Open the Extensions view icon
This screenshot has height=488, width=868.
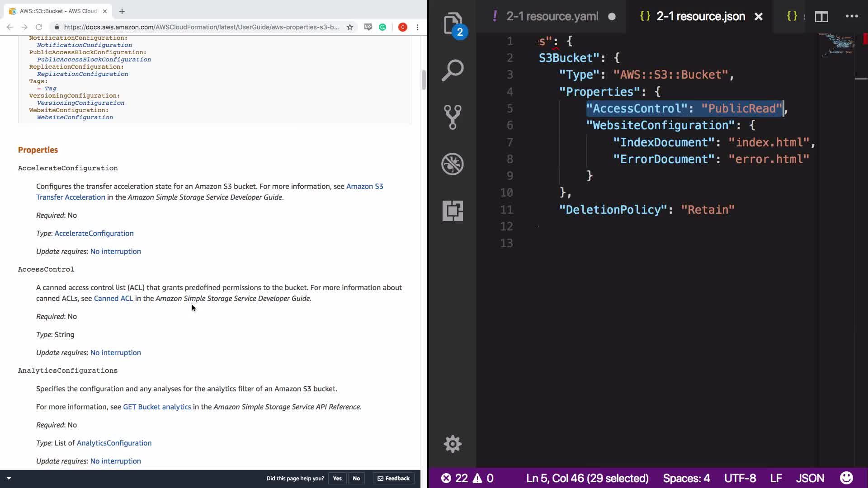pyautogui.click(x=453, y=211)
